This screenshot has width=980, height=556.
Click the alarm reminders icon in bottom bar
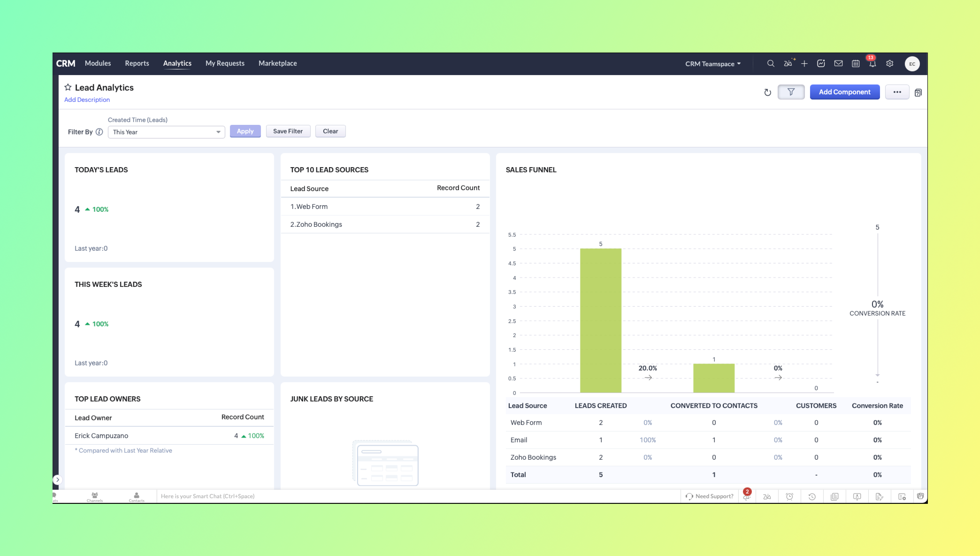pyautogui.click(x=789, y=496)
